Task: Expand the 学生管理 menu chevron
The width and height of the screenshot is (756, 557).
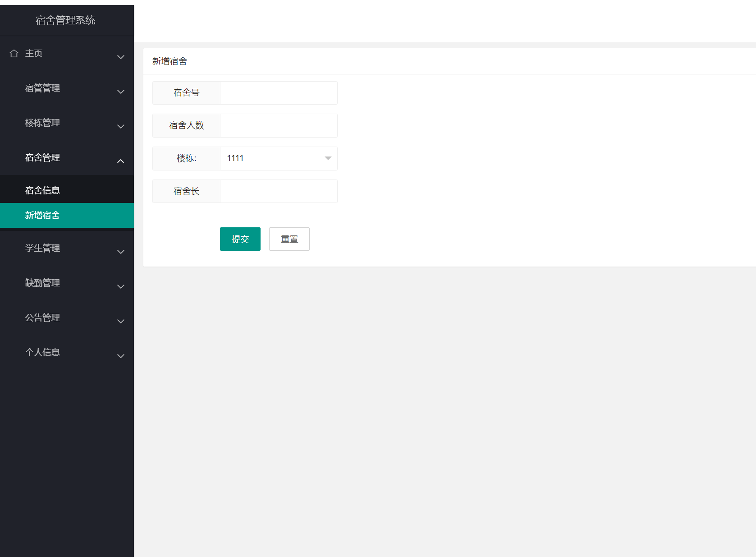Action: click(x=121, y=252)
